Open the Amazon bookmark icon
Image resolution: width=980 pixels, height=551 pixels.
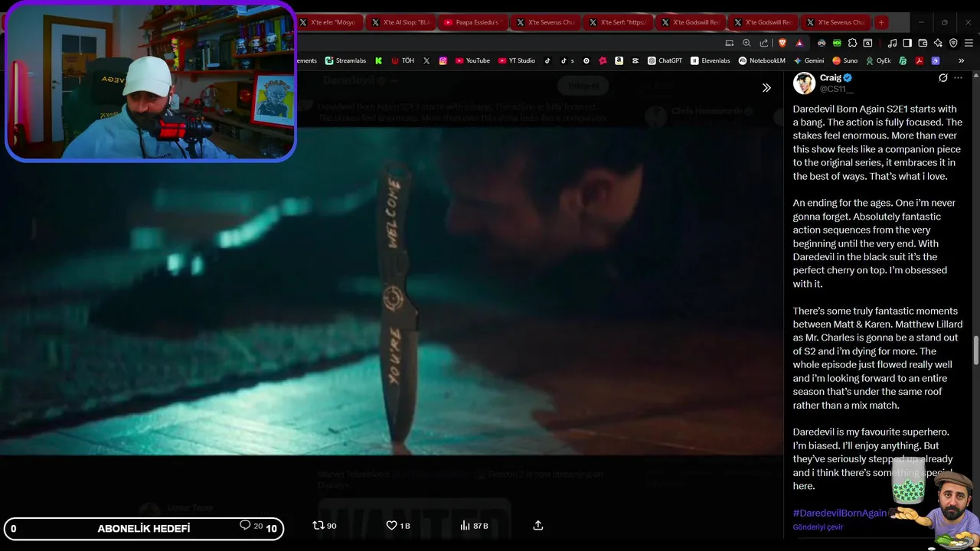pyautogui.click(x=619, y=60)
